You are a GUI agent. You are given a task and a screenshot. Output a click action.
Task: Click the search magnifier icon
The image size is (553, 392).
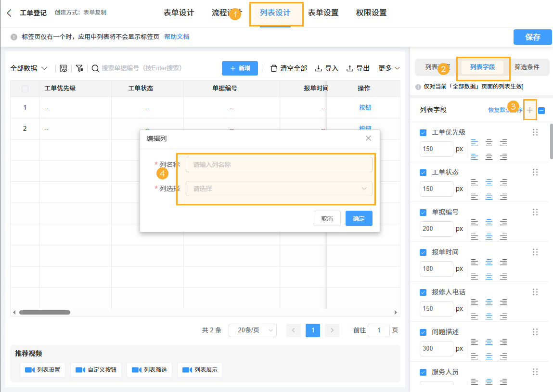click(95, 68)
